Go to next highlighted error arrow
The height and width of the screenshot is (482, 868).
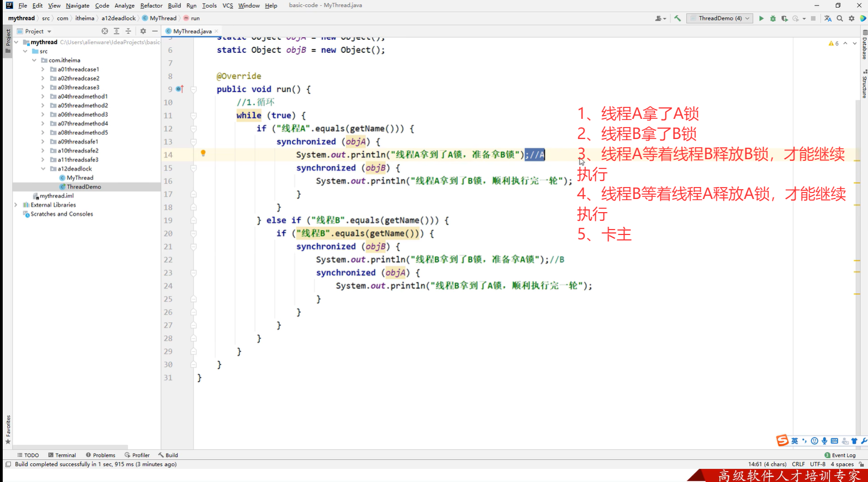click(854, 44)
